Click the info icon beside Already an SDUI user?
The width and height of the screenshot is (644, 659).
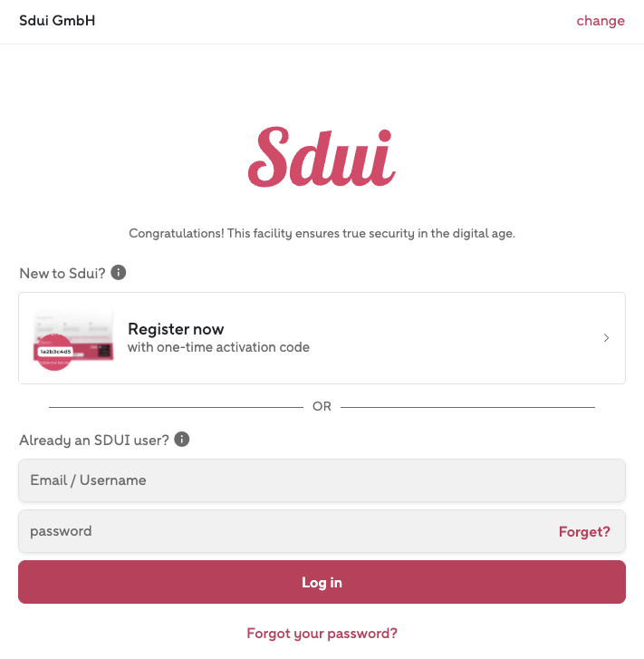click(x=182, y=440)
